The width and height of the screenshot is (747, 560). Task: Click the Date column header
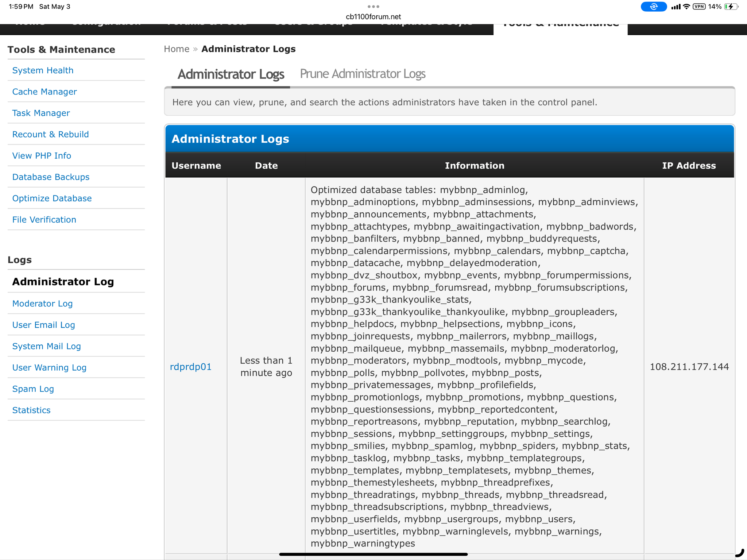[266, 166]
